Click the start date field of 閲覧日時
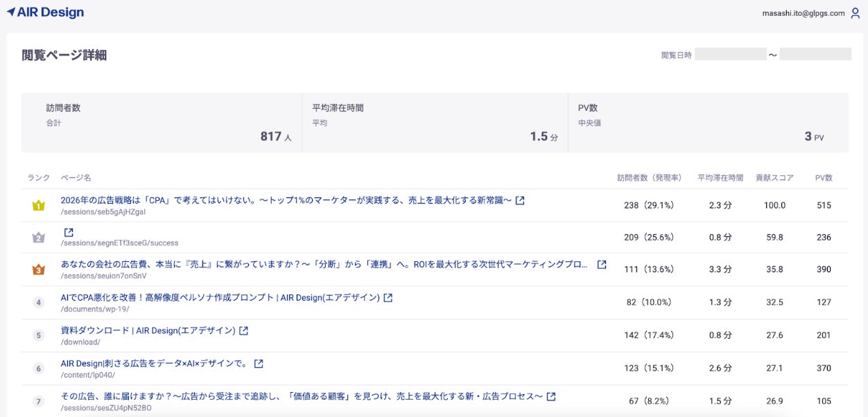 pyautogui.click(x=730, y=54)
